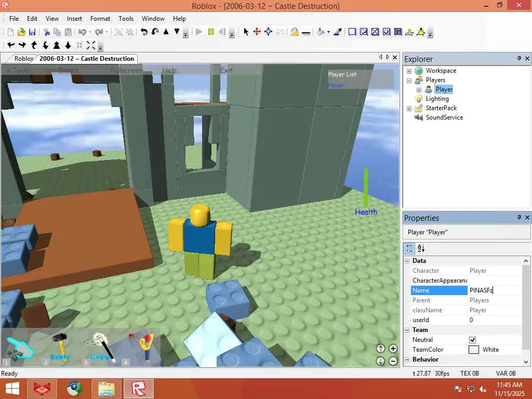532x399 pixels.
Task: Open the Insert menu
Action: pyautogui.click(x=74, y=19)
